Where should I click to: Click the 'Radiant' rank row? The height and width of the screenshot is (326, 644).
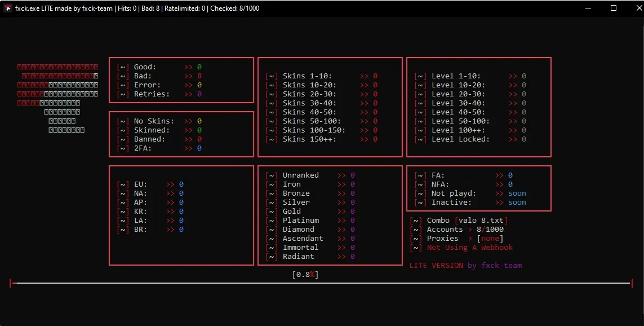tap(310, 257)
